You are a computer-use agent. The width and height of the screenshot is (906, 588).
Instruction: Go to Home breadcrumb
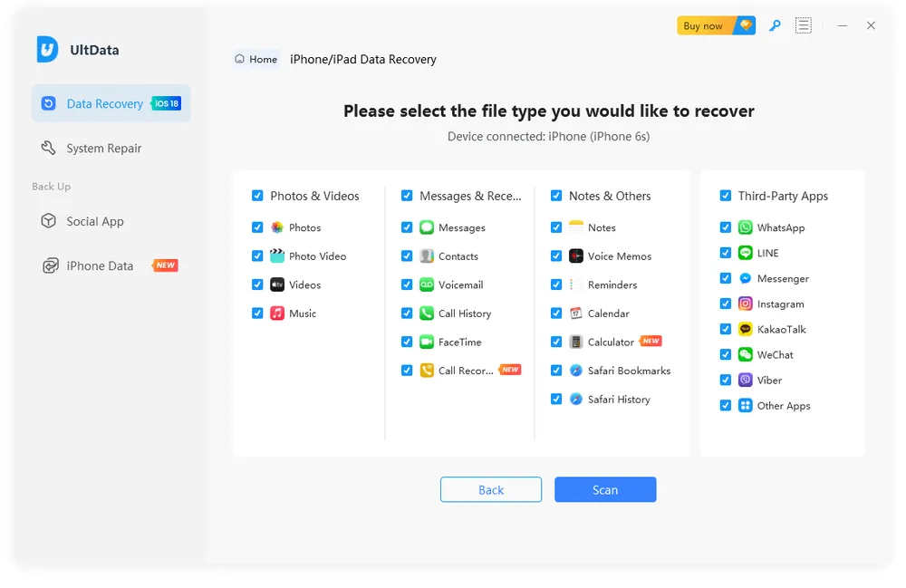tap(256, 59)
